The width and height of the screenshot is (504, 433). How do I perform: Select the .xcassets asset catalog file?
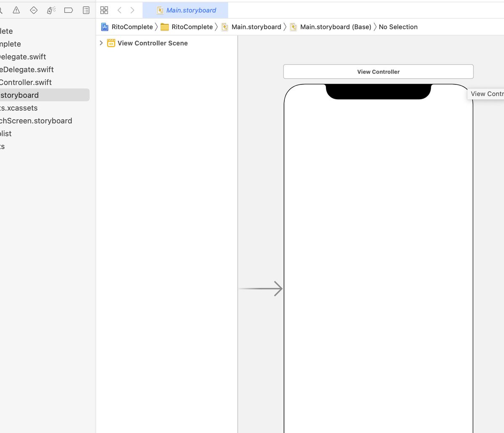click(18, 108)
